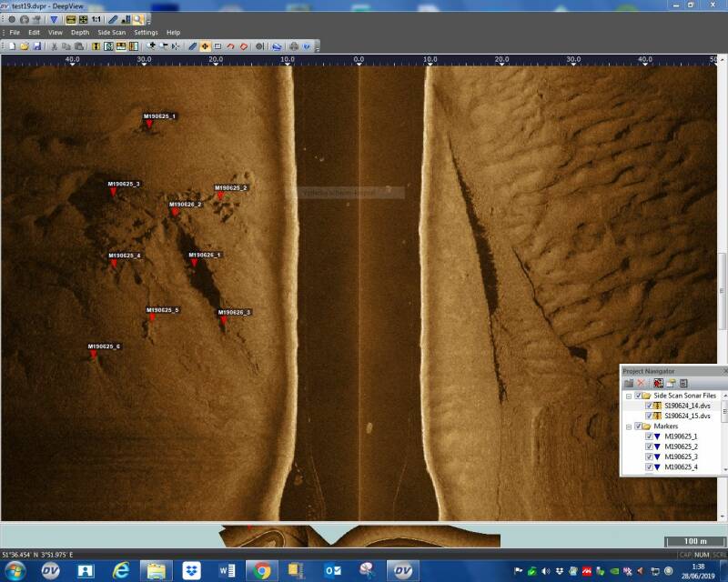Open a project with the folder icon

coord(25,46)
